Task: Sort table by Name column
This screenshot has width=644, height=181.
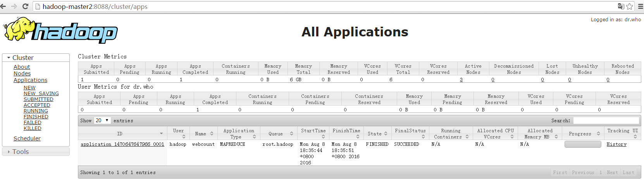Action: coord(203,133)
